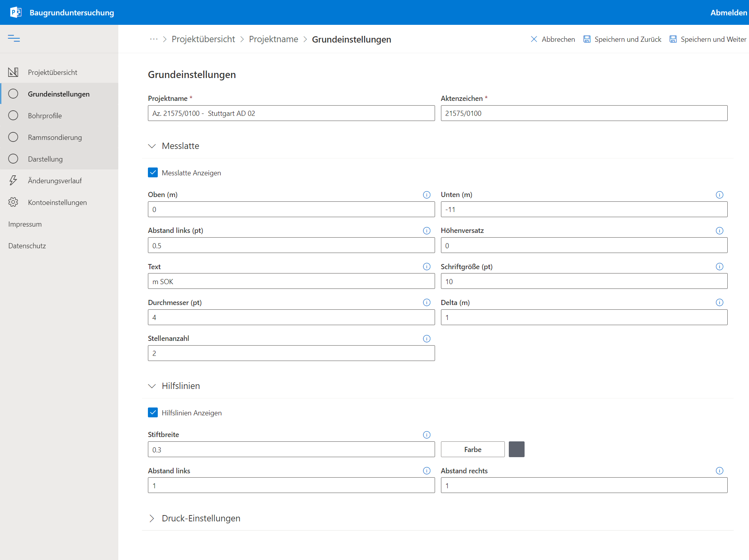This screenshot has width=749, height=560.
Task: Uncheck the Messlatte Anzeigen checkbox
Action: 153,173
